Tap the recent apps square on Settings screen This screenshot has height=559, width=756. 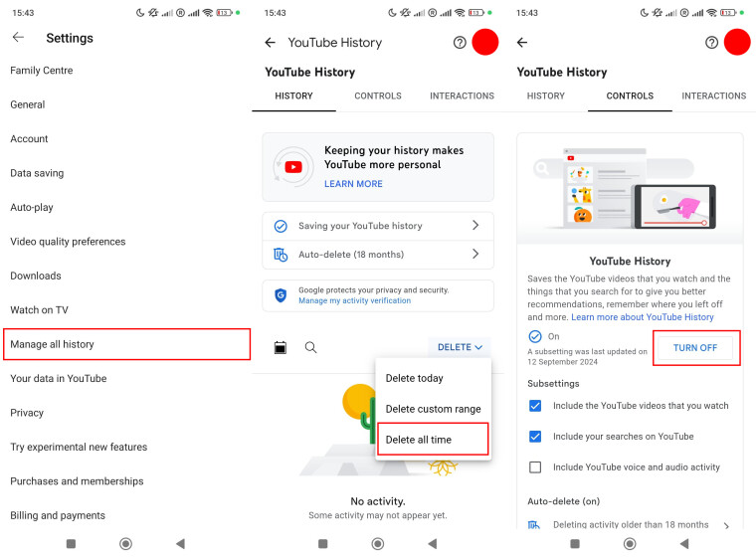pos(71,544)
